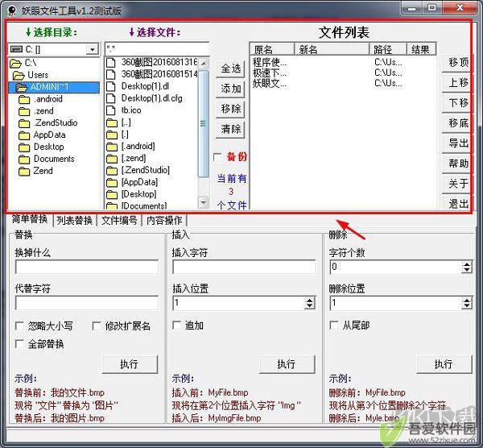Viewport: 483px width, 448px height.
Task: Click folder icon next to [.android] in file list
Action: pyautogui.click(x=112, y=147)
